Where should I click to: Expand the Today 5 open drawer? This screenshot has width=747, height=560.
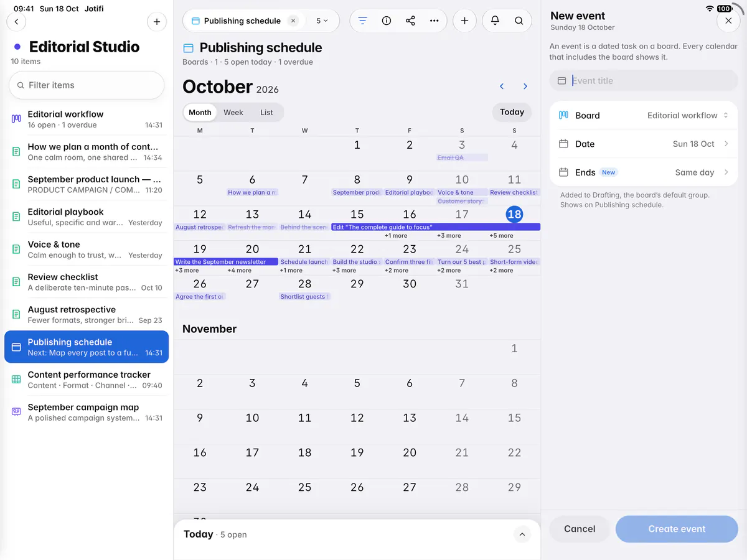click(x=522, y=534)
